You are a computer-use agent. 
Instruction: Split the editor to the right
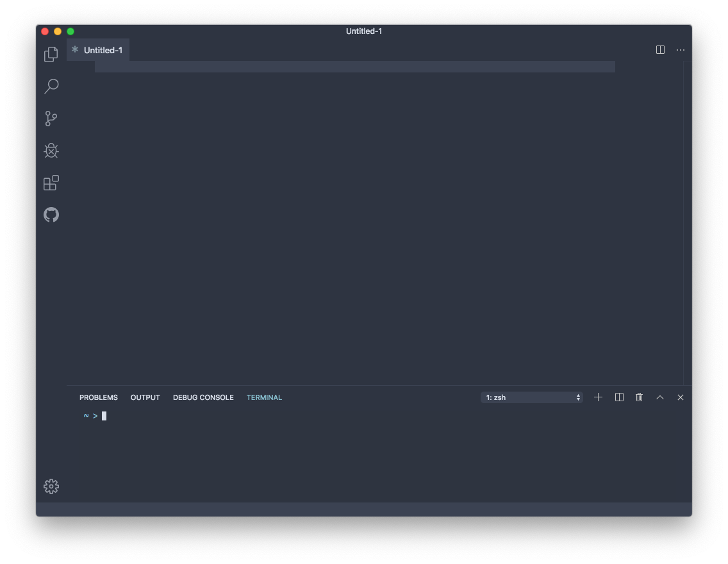(660, 49)
